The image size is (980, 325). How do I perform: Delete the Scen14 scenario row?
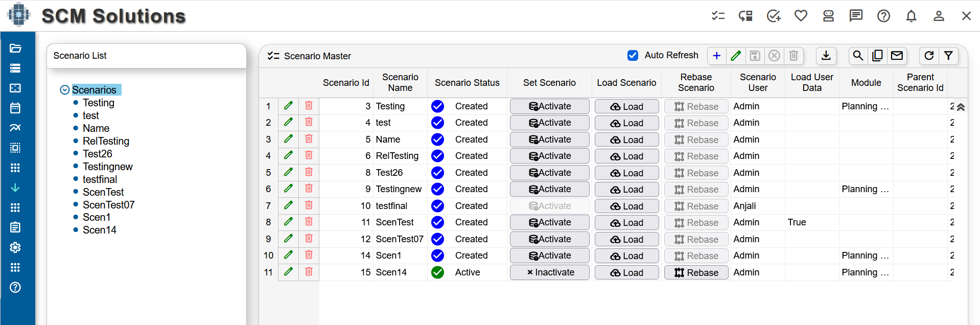[309, 272]
